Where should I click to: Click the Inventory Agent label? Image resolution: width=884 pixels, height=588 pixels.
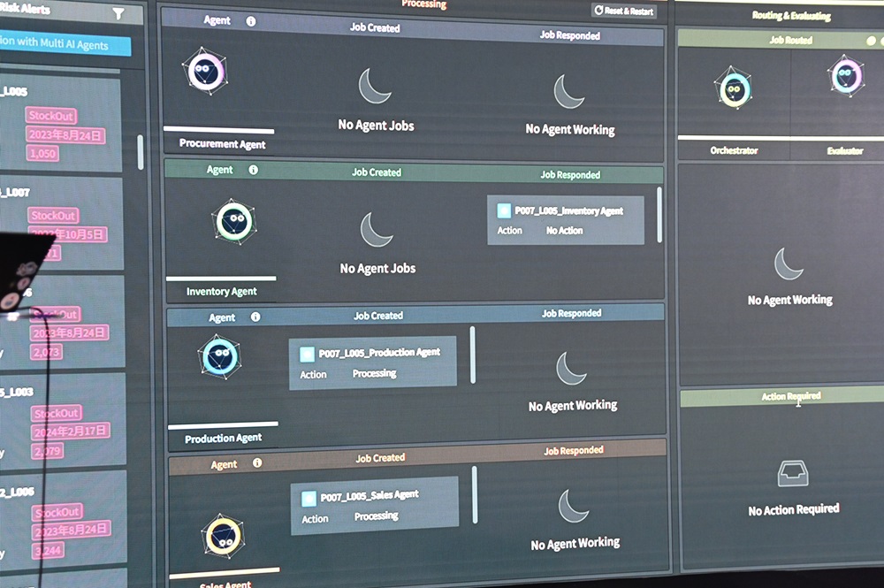pyautogui.click(x=222, y=292)
